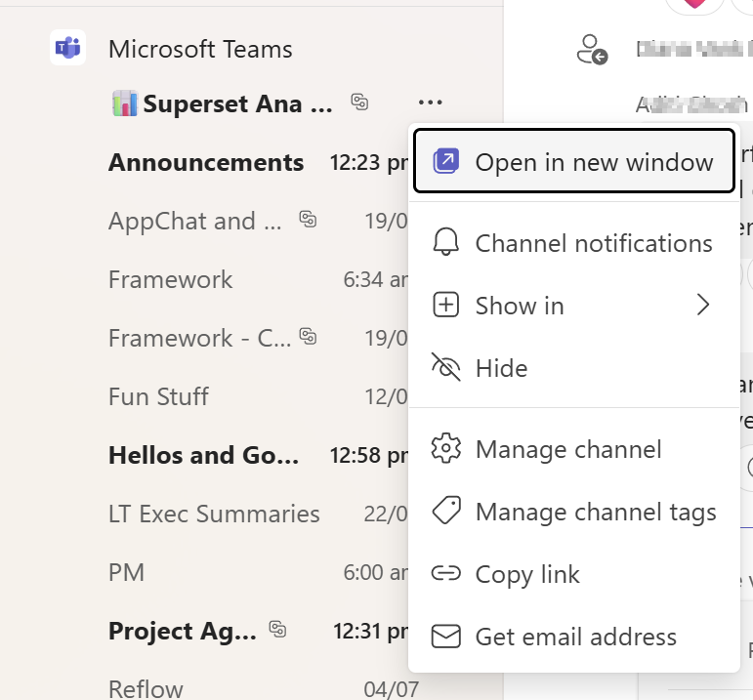Expand the Show in submenu chevron
753x700 pixels.
pos(703,305)
